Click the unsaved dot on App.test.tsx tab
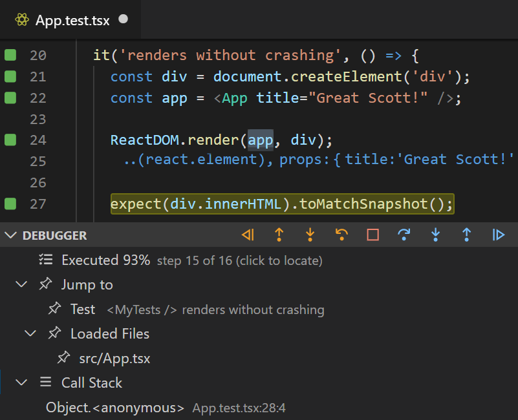The height and width of the screenshot is (420, 518). (x=124, y=19)
